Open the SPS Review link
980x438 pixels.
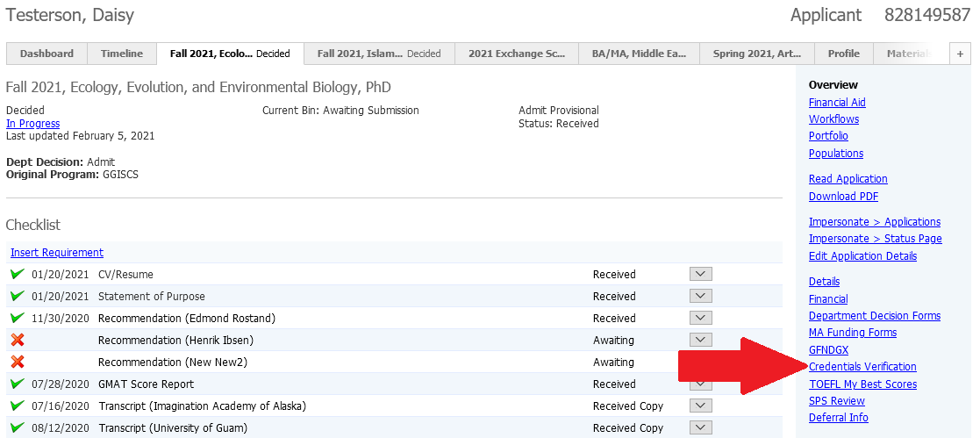836,401
